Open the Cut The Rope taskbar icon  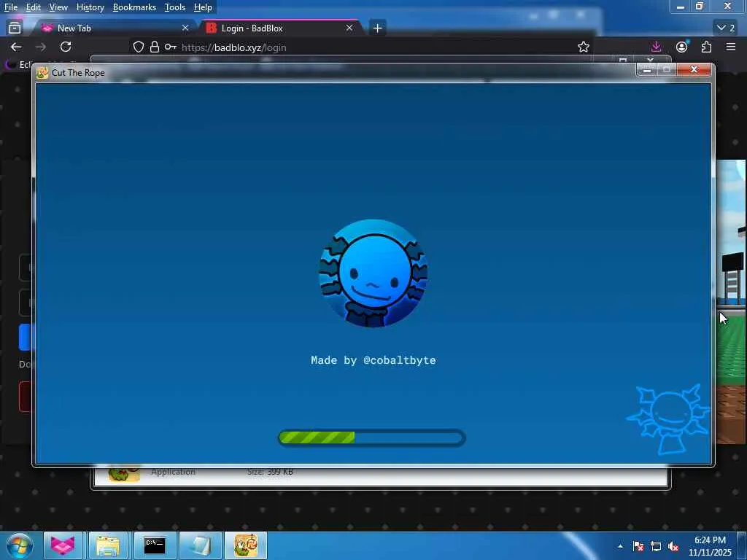point(246,545)
